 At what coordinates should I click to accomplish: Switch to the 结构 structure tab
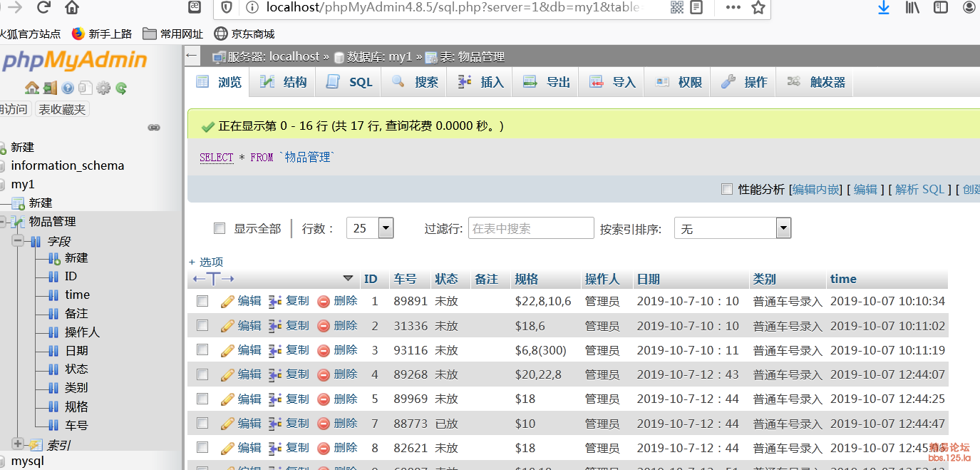pyautogui.click(x=284, y=83)
